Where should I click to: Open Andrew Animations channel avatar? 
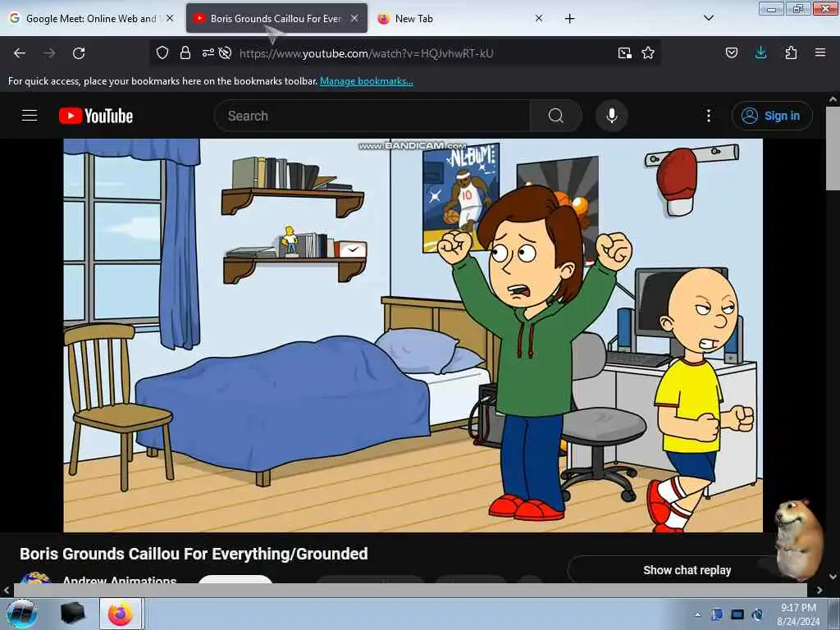35,577
